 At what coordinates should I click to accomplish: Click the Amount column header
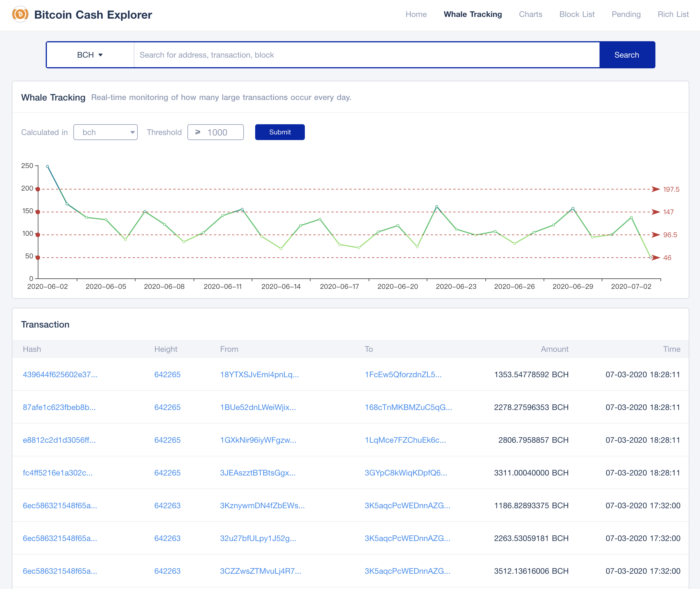coord(554,349)
